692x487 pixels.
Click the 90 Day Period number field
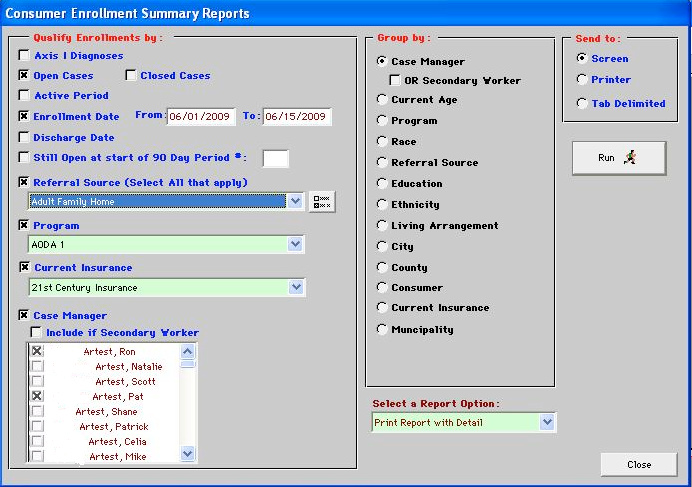pyautogui.click(x=276, y=159)
